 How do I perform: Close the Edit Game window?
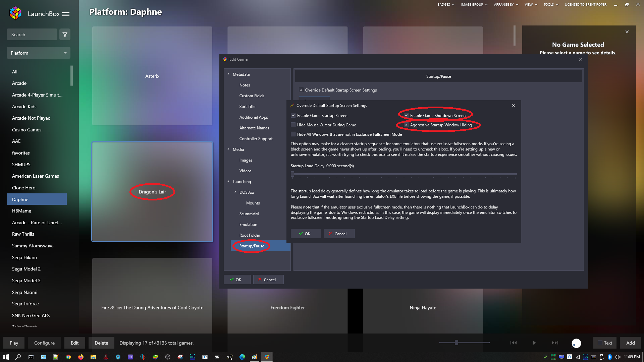[581, 59]
